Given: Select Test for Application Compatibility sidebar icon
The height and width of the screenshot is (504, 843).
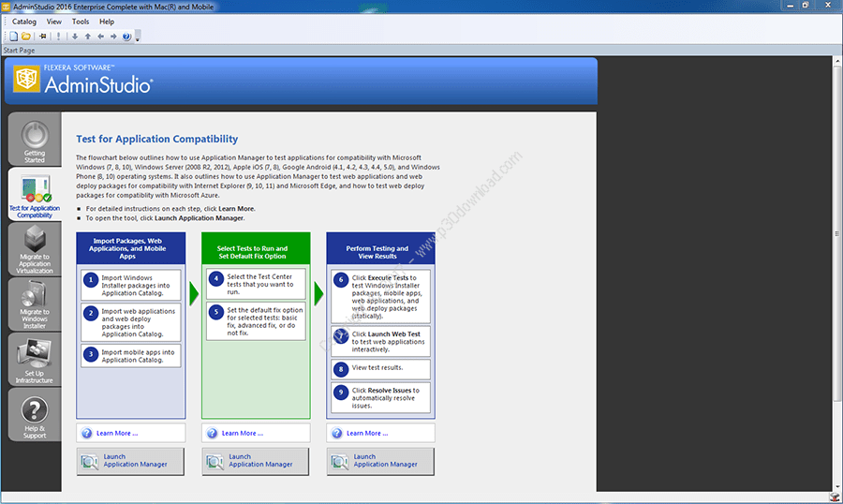Looking at the screenshot, I should [x=35, y=194].
